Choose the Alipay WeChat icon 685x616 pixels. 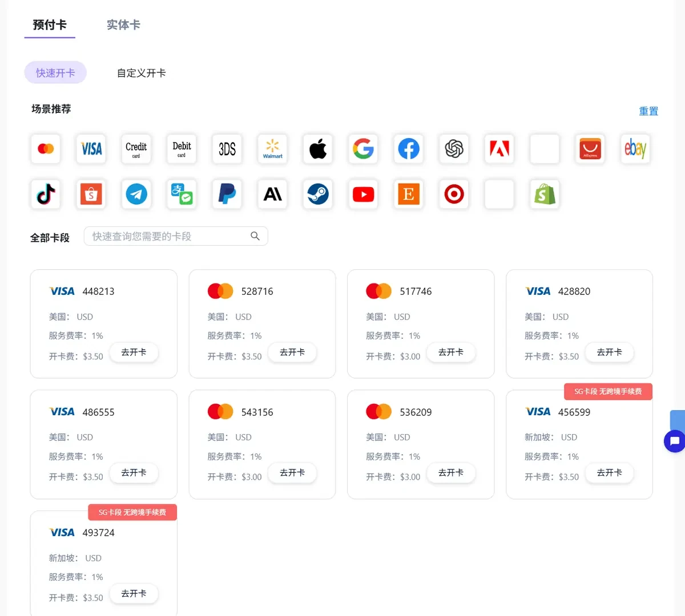(x=182, y=194)
